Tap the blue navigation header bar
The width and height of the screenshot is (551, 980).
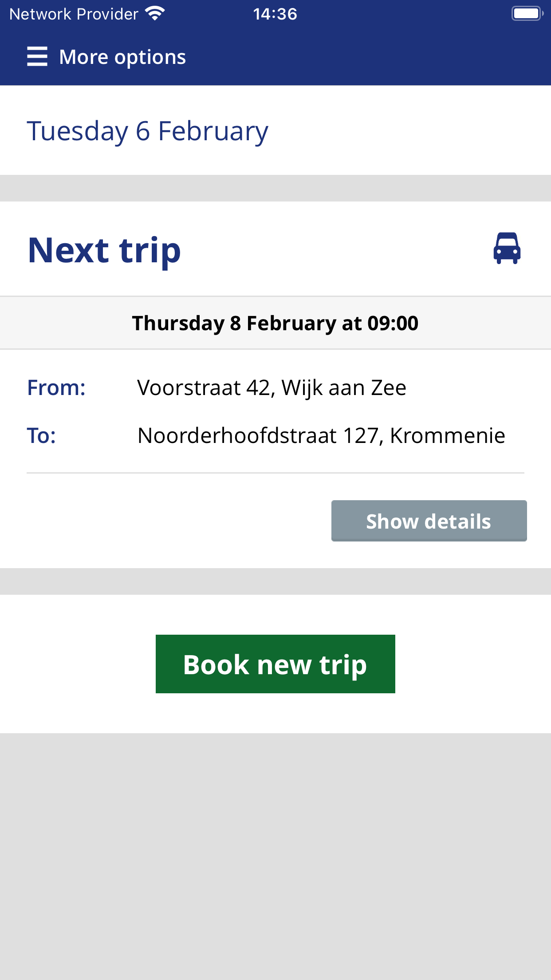click(275, 57)
